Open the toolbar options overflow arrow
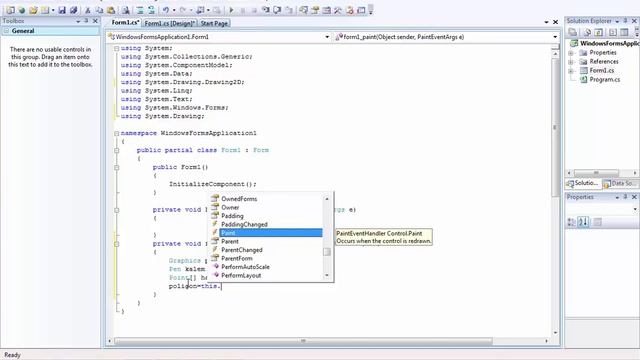This screenshot has width=640, height=360. (x=371, y=10)
